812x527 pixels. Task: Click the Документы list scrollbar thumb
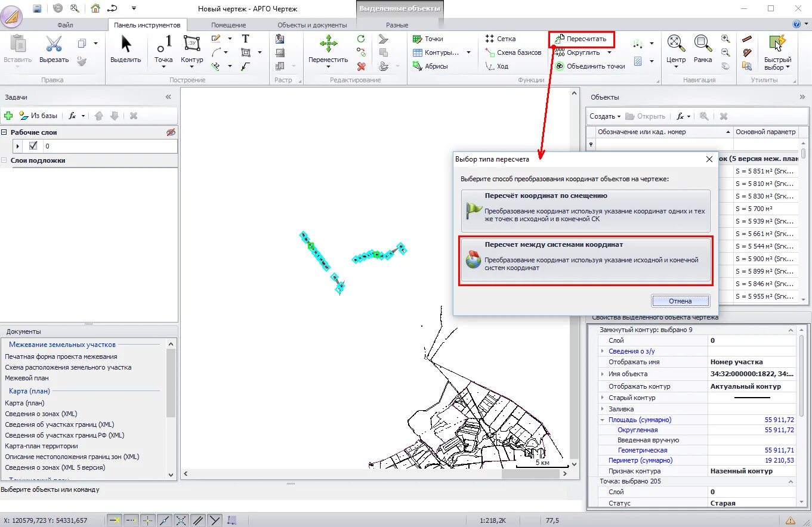[171, 382]
